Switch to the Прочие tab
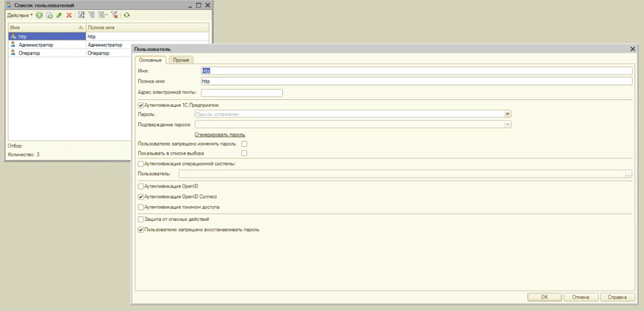 pos(181,60)
